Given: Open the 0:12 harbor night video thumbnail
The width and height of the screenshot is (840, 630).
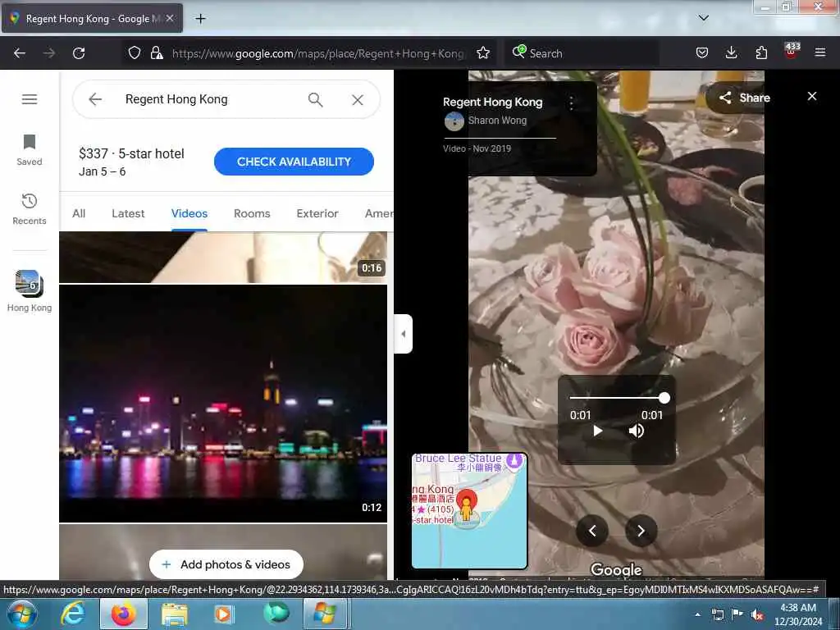Looking at the screenshot, I should [223, 404].
